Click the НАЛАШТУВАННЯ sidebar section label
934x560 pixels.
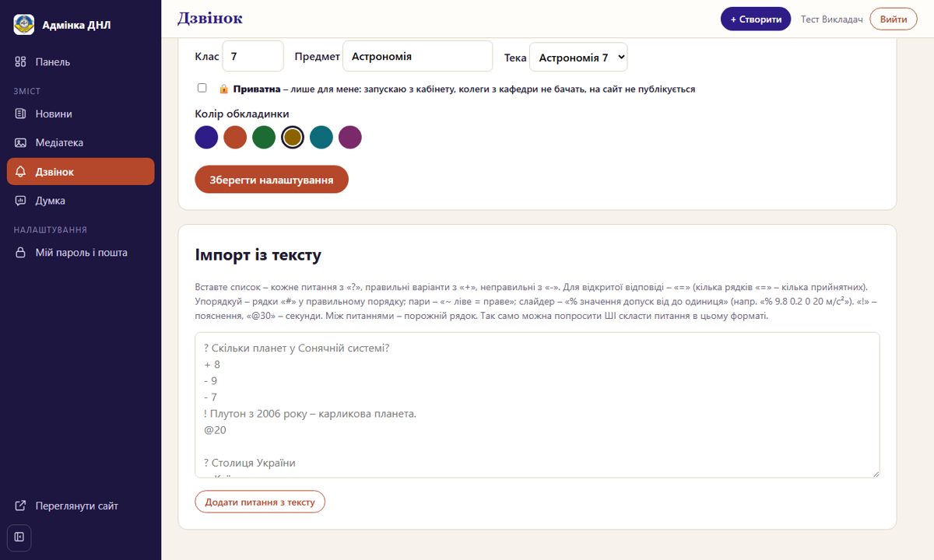51,229
